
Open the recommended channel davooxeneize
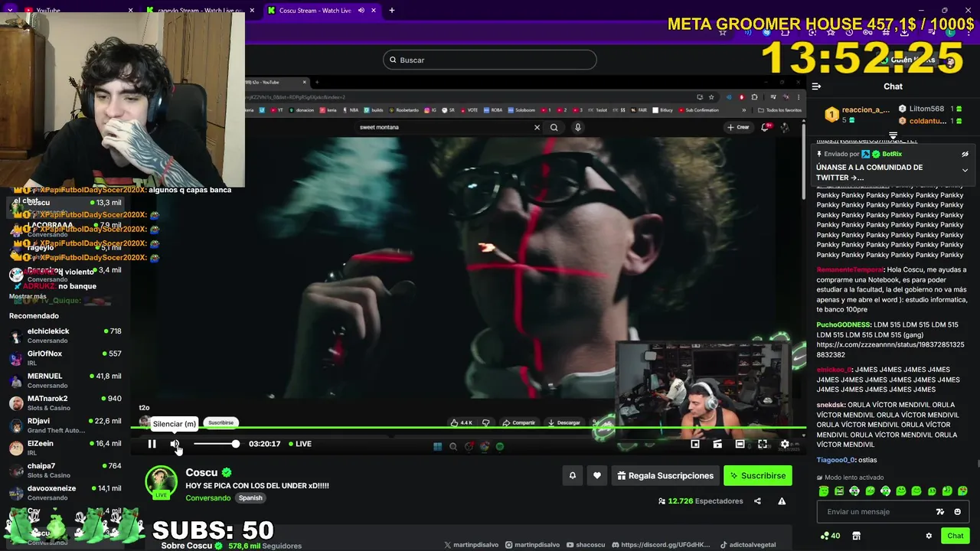(65, 492)
